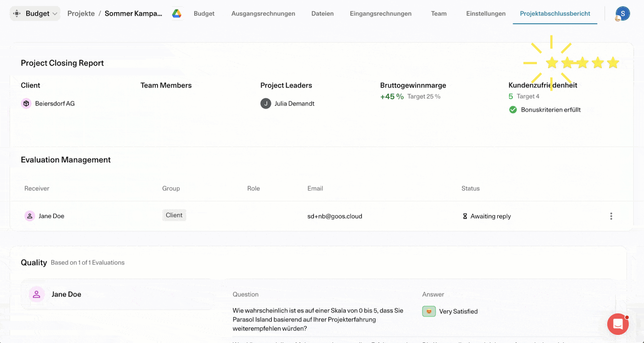Open the three-dot menu for Jane Doe
The height and width of the screenshot is (343, 644).
tap(611, 216)
